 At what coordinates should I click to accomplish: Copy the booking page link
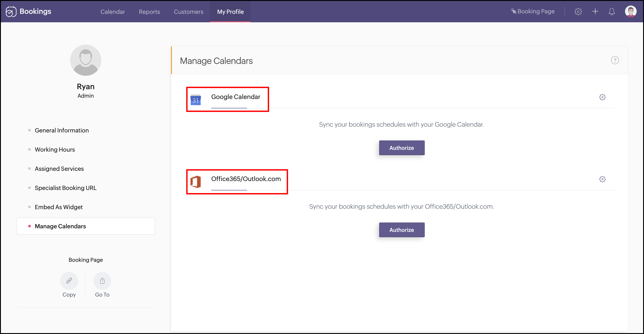click(69, 281)
